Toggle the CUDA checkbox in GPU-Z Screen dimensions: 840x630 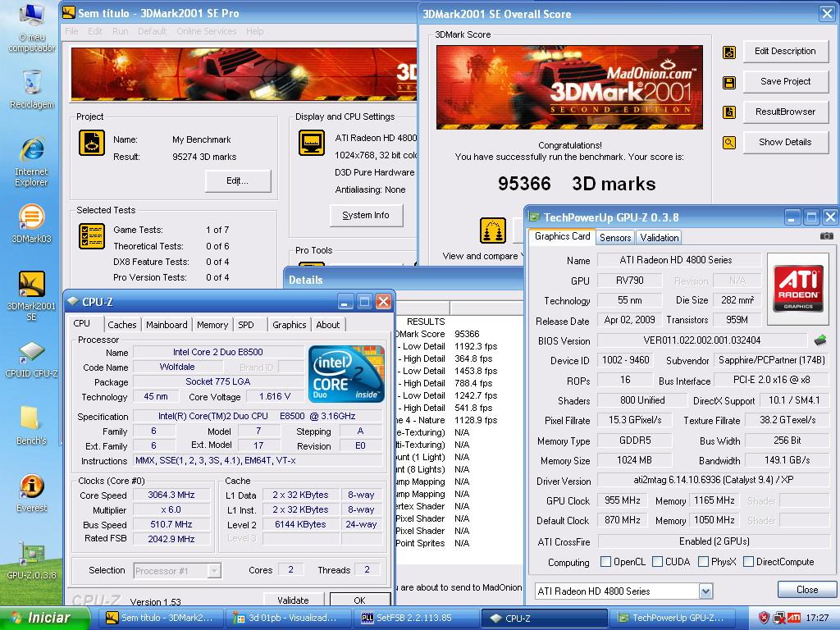(657, 561)
